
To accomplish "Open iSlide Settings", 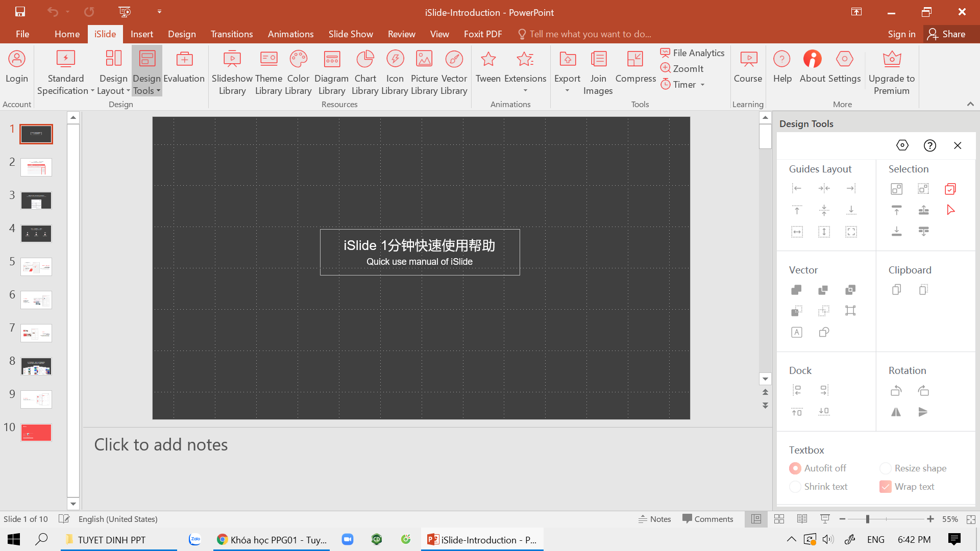I will click(x=844, y=66).
